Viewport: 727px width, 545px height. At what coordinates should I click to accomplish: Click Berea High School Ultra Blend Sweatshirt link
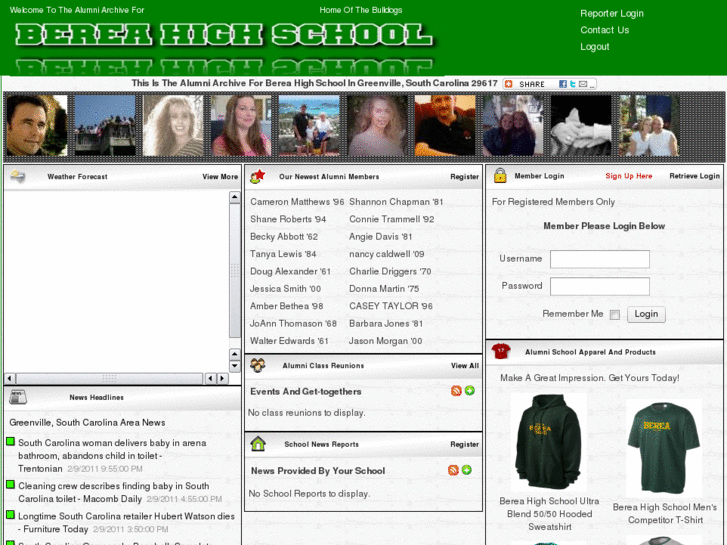(x=549, y=514)
